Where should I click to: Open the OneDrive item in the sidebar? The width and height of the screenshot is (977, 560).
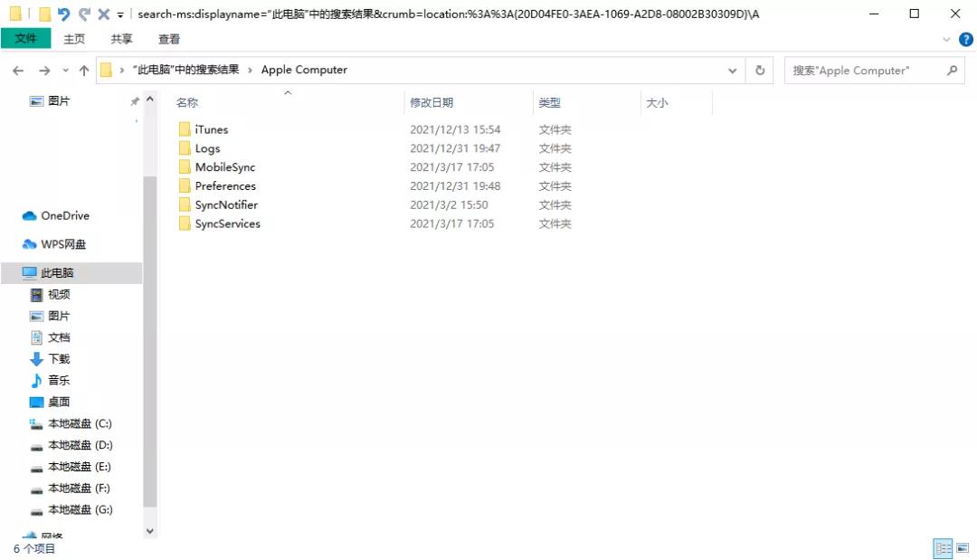pos(63,215)
